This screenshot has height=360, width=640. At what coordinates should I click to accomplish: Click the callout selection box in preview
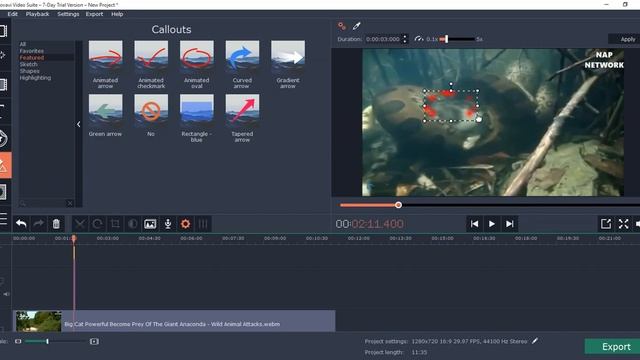(451, 106)
